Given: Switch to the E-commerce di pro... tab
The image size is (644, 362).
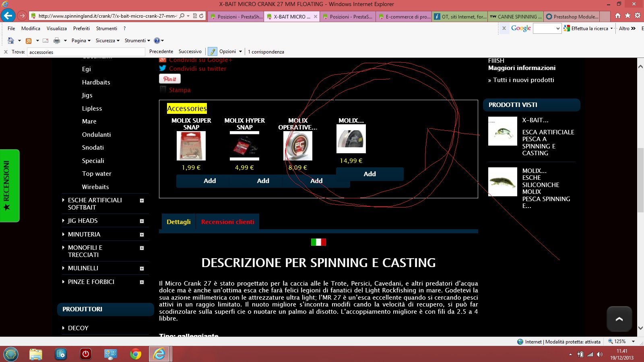Looking at the screenshot, I should [404, 16].
